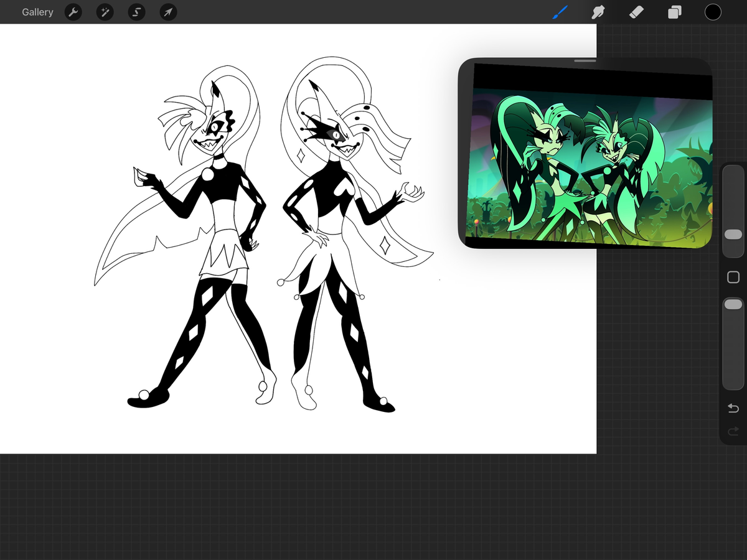Screen dimensions: 747x560
Task: Return to the Gallery
Action: coord(37,12)
